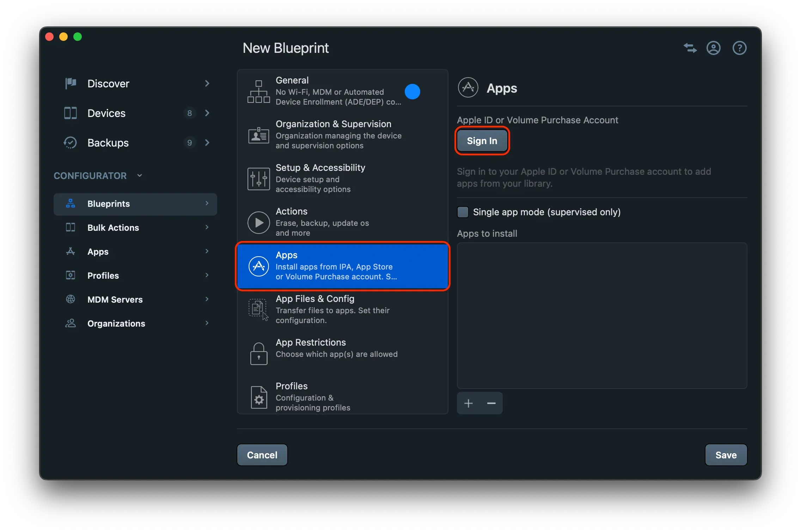Click the Save button
Screen dimensions: 801x532
(x=726, y=455)
